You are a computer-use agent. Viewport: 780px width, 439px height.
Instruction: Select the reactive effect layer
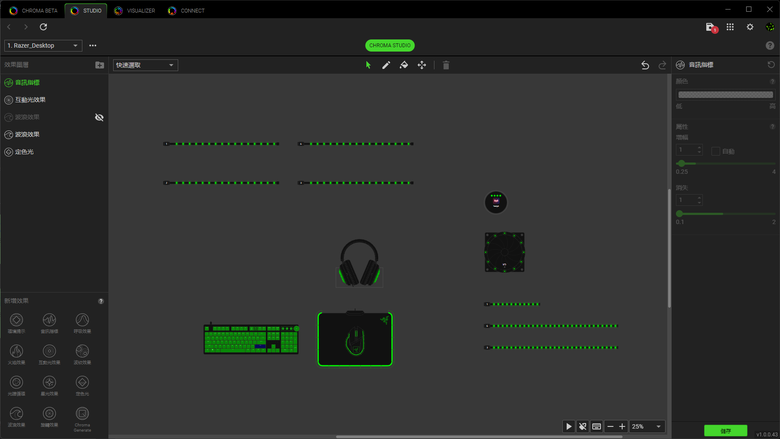54,100
